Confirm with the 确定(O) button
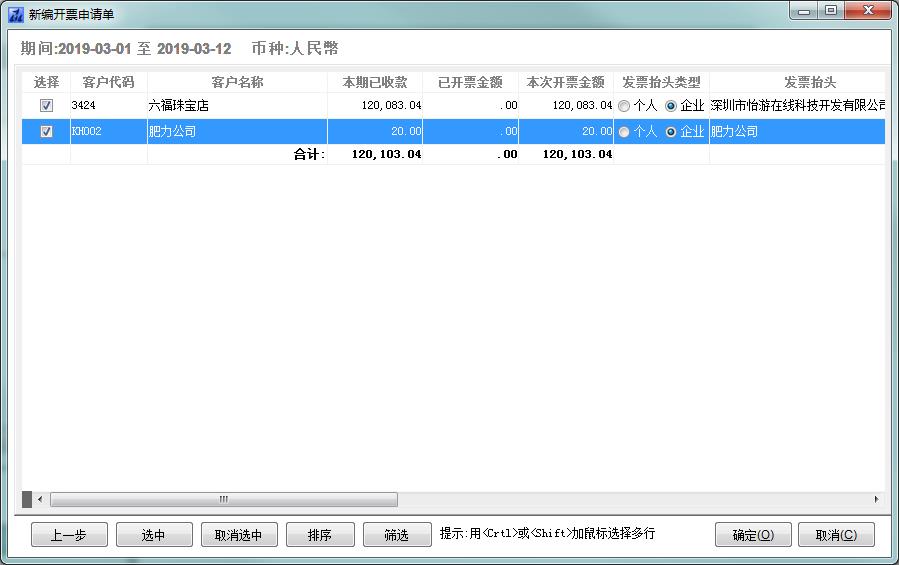This screenshot has width=899, height=565. (753, 535)
